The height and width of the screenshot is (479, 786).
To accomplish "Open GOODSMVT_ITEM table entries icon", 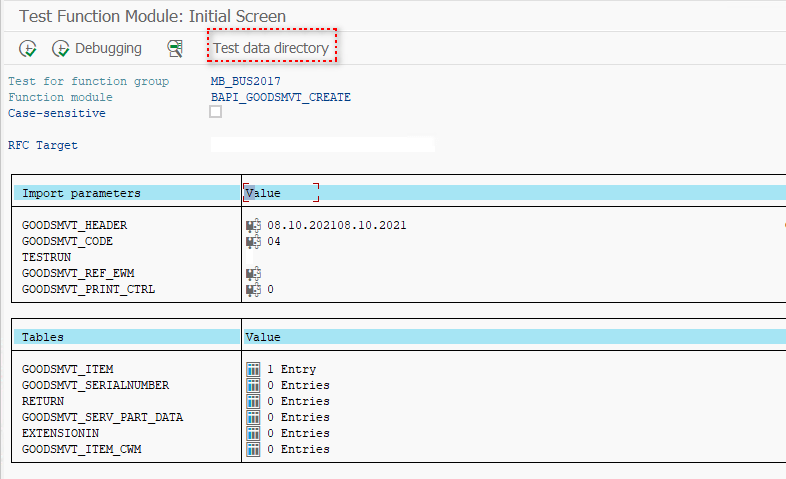I will coord(253,369).
